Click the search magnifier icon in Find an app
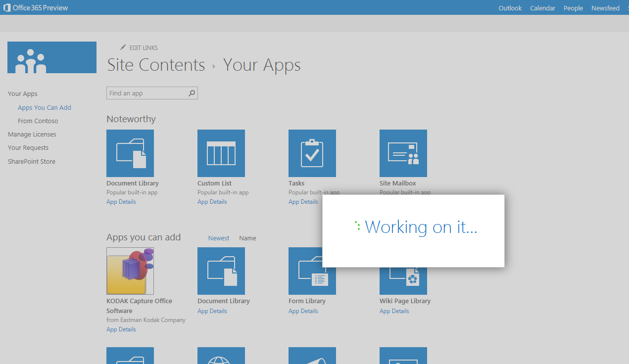 [192, 93]
